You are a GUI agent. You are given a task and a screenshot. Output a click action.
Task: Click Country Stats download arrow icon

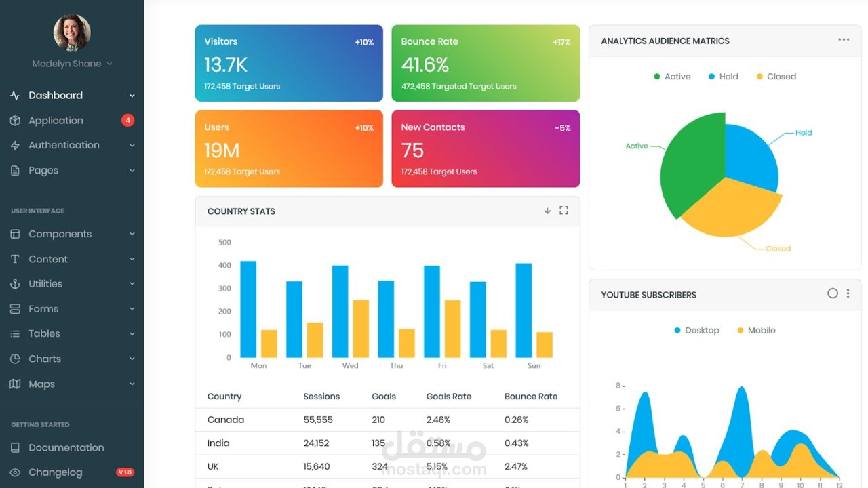click(547, 211)
